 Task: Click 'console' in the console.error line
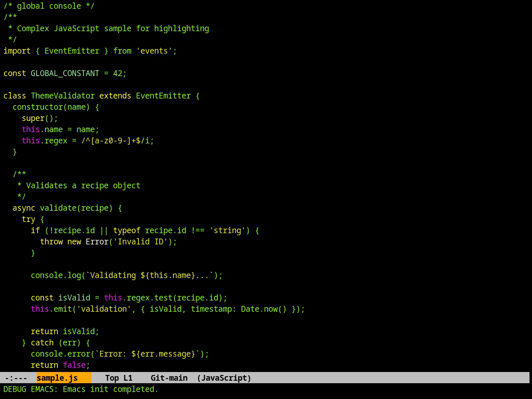47,354
